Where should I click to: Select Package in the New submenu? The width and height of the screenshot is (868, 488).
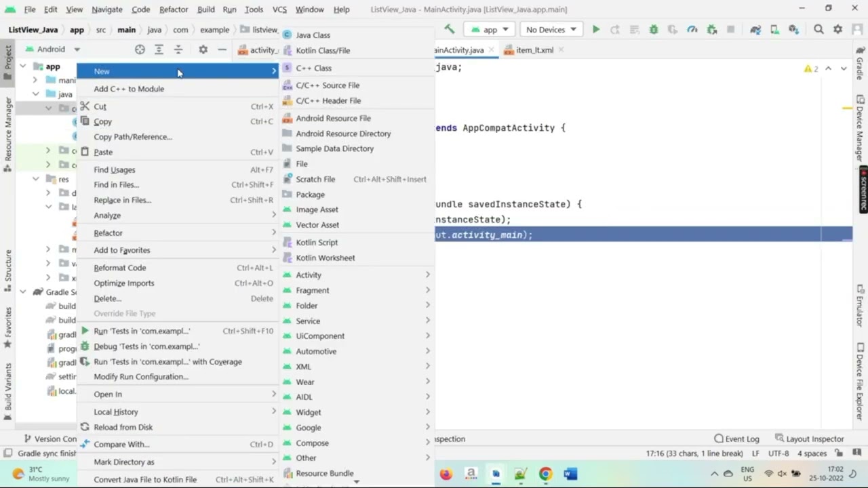click(357, 195)
